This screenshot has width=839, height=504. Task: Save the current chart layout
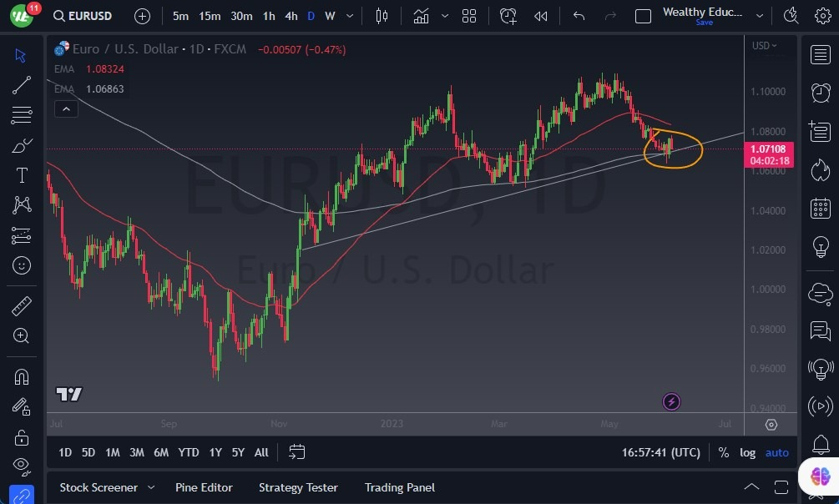[704, 23]
